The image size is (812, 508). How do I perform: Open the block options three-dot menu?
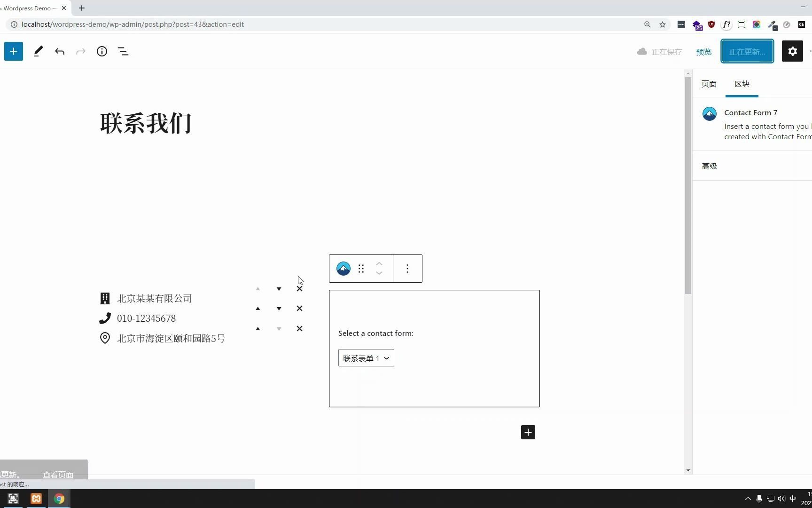pyautogui.click(x=407, y=269)
